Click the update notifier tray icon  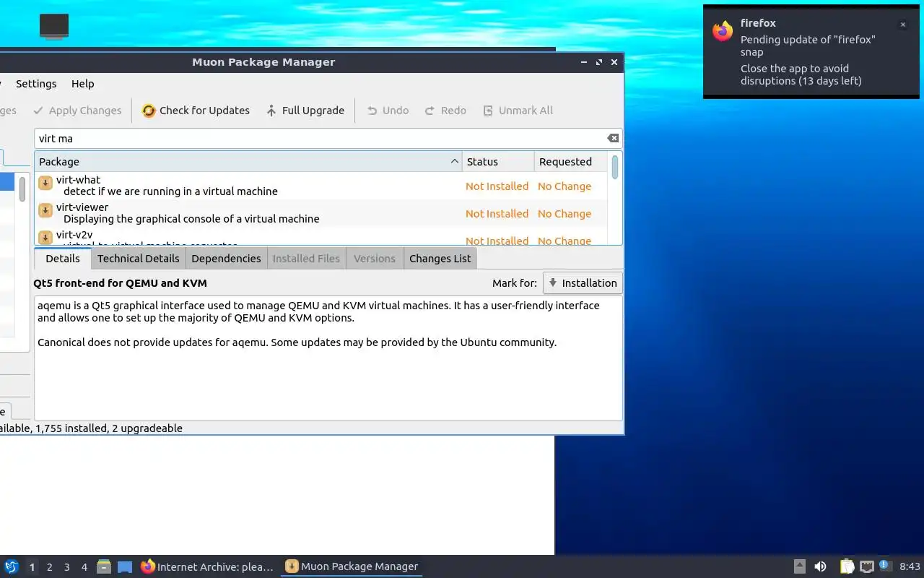(x=885, y=566)
